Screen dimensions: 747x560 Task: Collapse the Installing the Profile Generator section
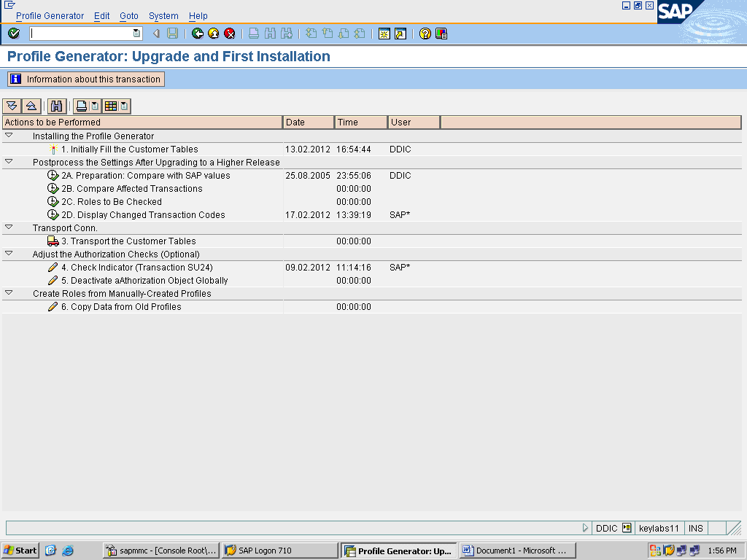point(9,136)
